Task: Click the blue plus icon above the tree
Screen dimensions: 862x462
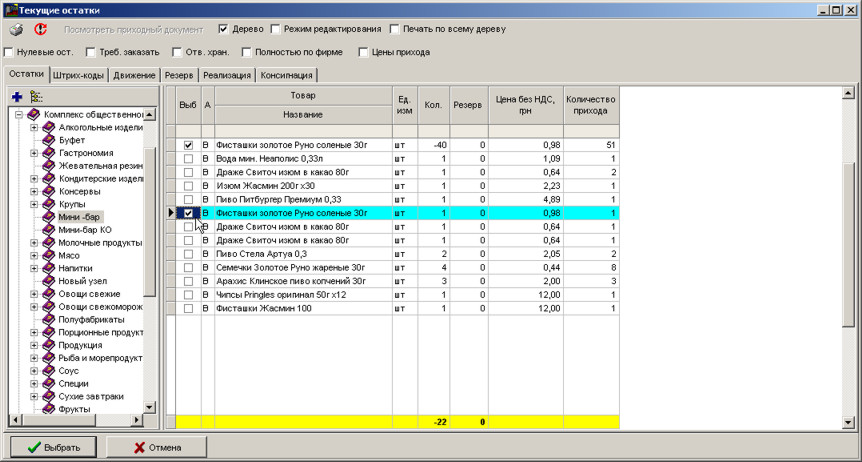Action: point(17,97)
